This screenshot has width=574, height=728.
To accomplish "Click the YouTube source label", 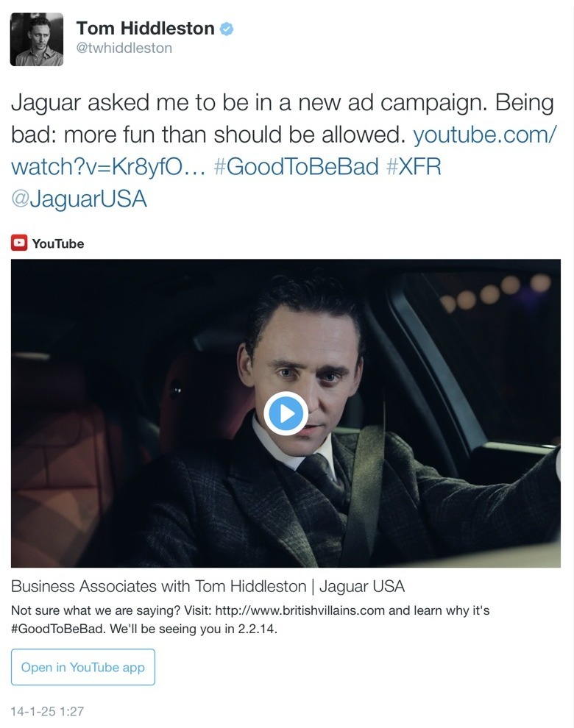I will [58, 243].
